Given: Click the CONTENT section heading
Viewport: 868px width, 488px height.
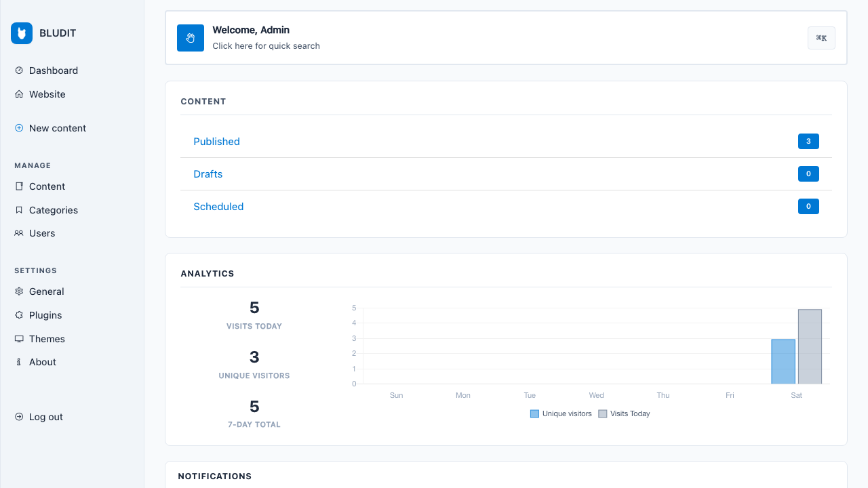Looking at the screenshot, I should [203, 102].
